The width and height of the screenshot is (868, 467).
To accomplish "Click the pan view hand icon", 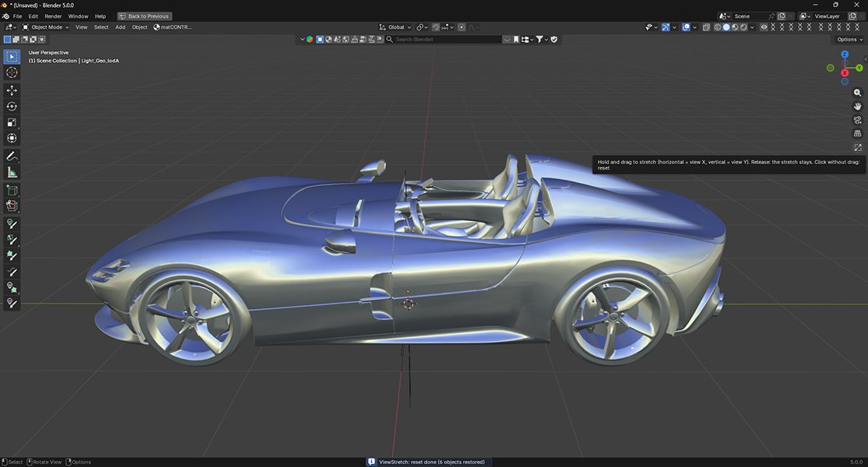I will pos(857,106).
